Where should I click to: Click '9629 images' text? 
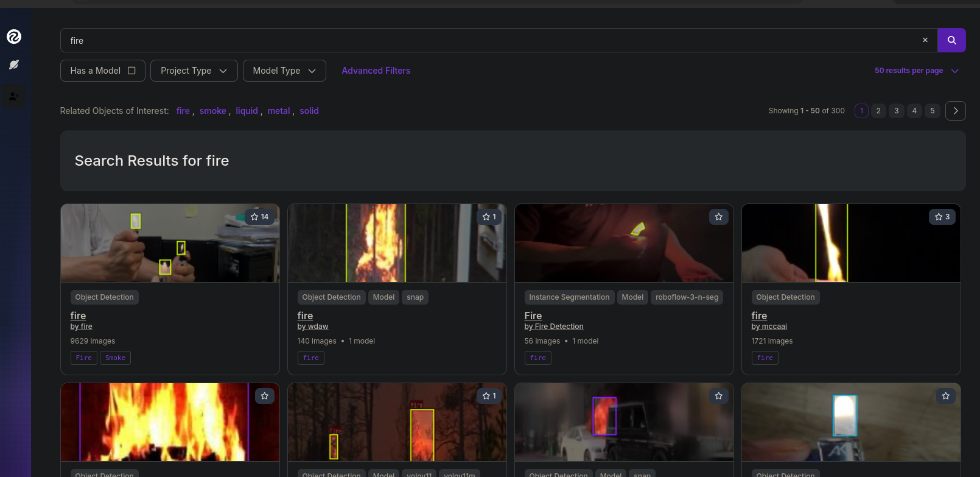click(x=93, y=341)
